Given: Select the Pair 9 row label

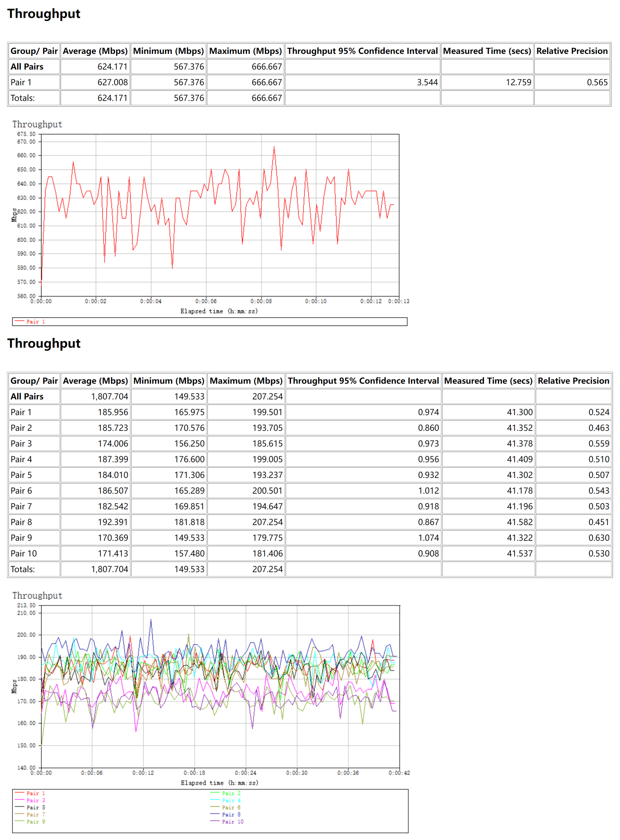Looking at the screenshot, I should coord(21,538).
